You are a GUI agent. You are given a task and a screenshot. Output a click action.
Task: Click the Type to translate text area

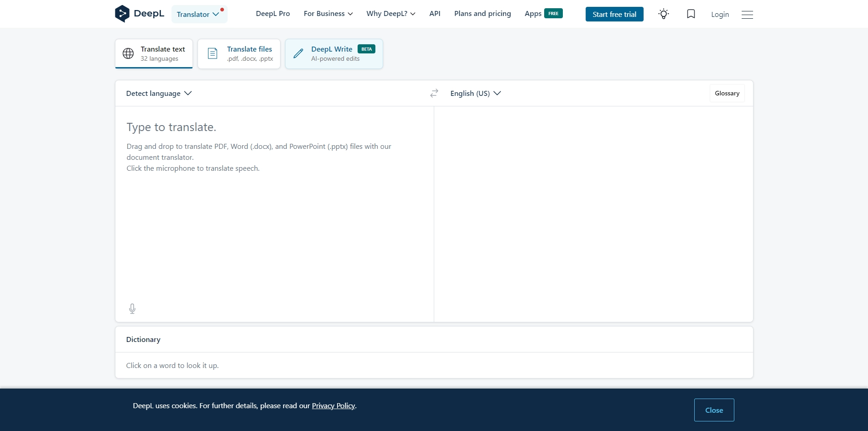[x=274, y=205]
